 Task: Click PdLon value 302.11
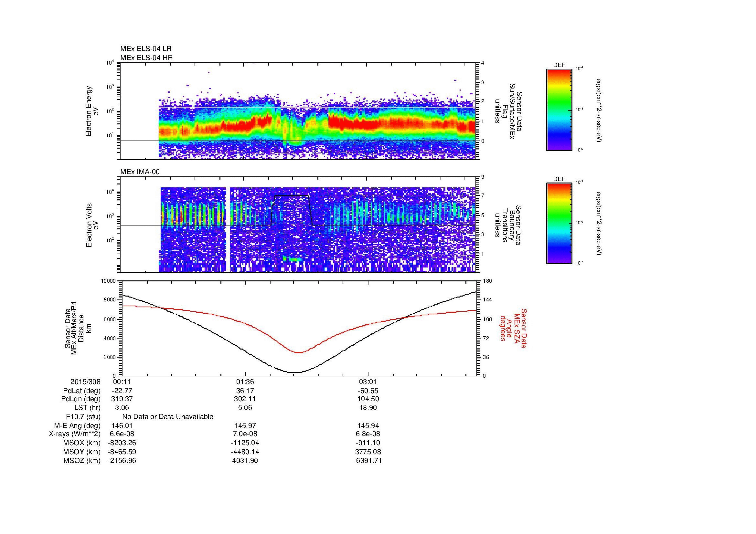245,399
